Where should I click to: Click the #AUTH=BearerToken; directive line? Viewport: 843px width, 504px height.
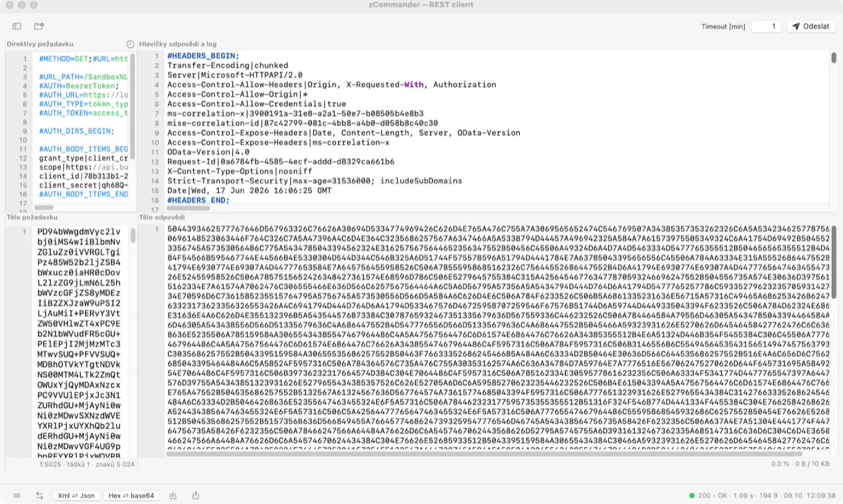pyautogui.click(x=79, y=86)
